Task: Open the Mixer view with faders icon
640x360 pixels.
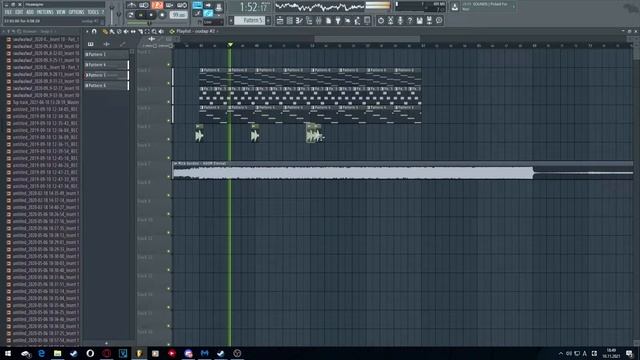Action: (318, 20)
